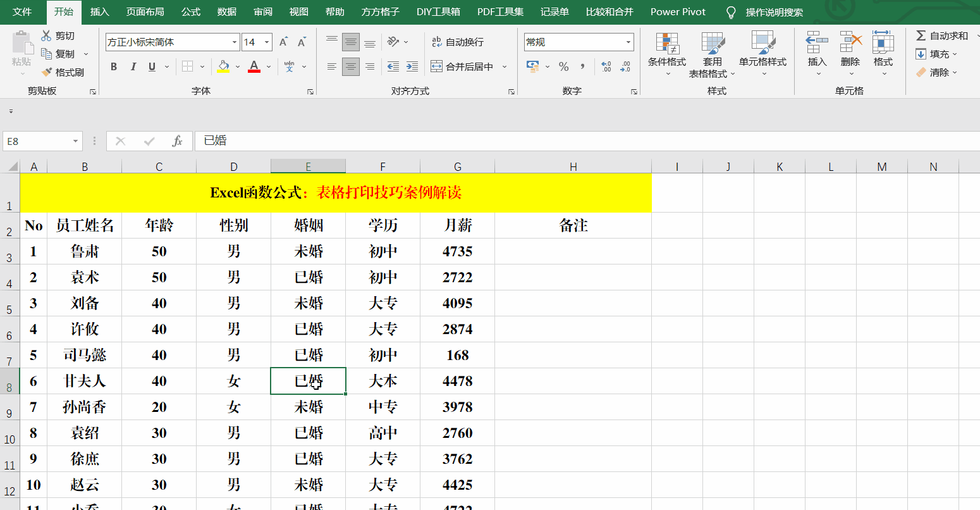The height and width of the screenshot is (510, 980).
Task: Click the Cut scissors icon
Action: pyautogui.click(x=47, y=36)
